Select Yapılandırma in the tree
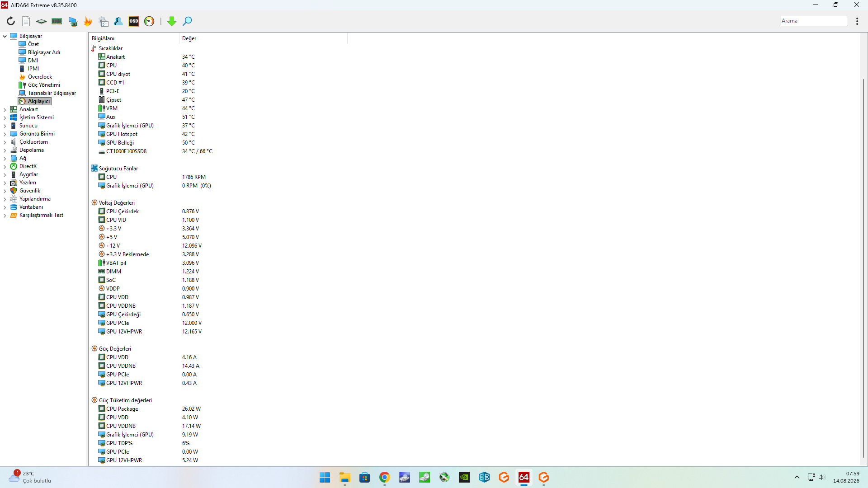This screenshot has width=868, height=488. click(x=35, y=199)
